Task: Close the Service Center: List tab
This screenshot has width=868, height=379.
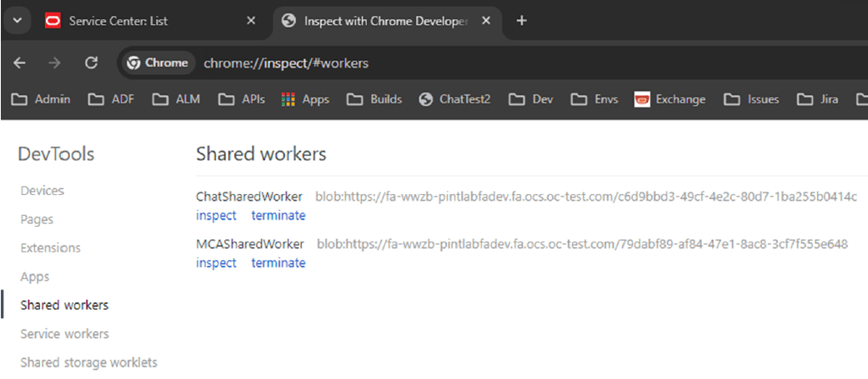Action: [x=251, y=21]
